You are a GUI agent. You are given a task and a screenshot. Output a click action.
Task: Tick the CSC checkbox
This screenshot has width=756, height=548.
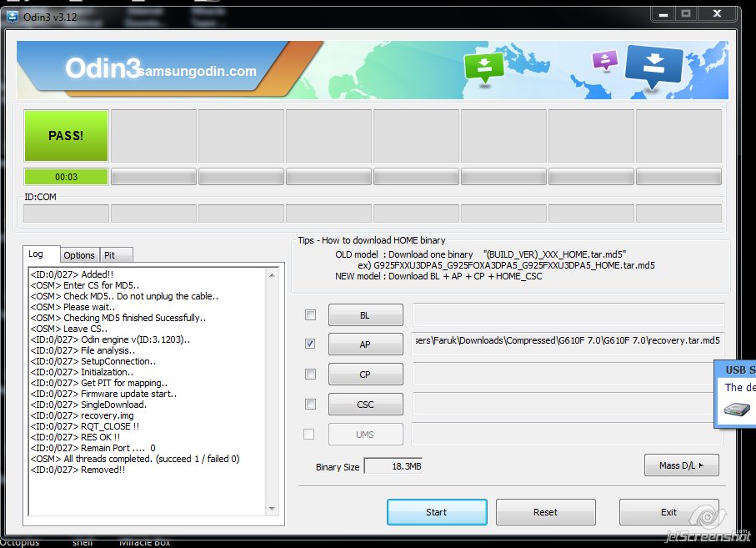click(x=311, y=405)
